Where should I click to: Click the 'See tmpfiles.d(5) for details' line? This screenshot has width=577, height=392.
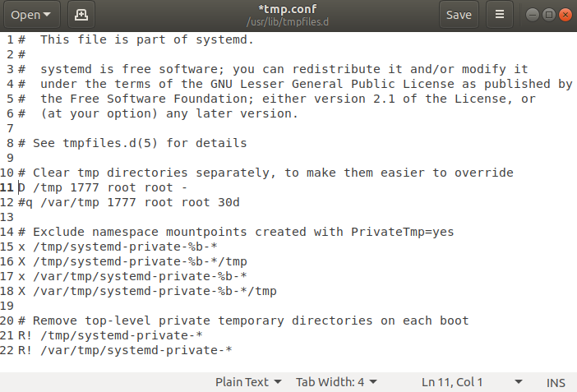(x=139, y=143)
